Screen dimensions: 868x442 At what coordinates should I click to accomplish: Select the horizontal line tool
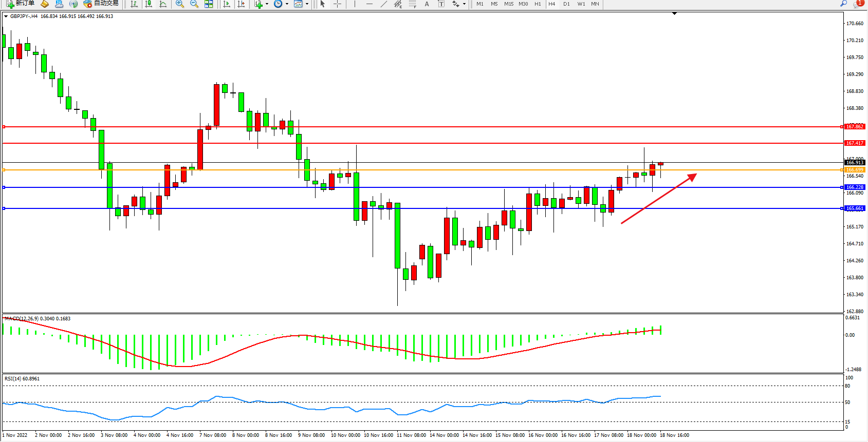(x=369, y=4)
